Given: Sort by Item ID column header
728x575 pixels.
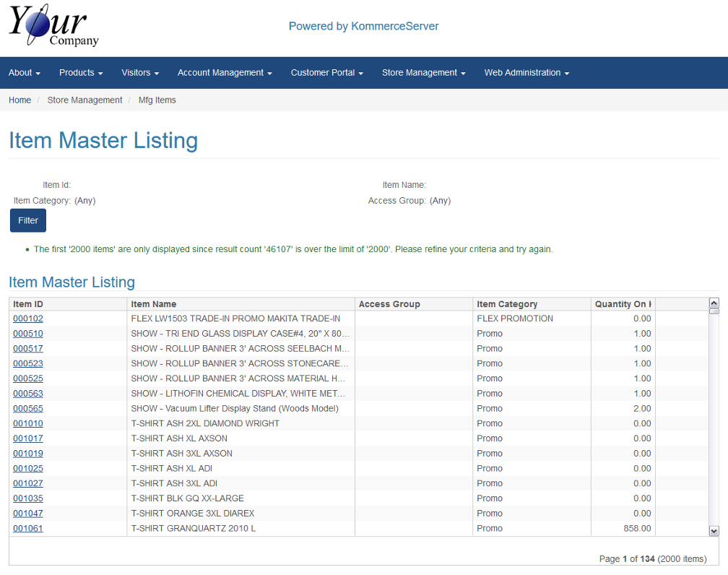Looking at the screenshot, I should click(28, 304).
